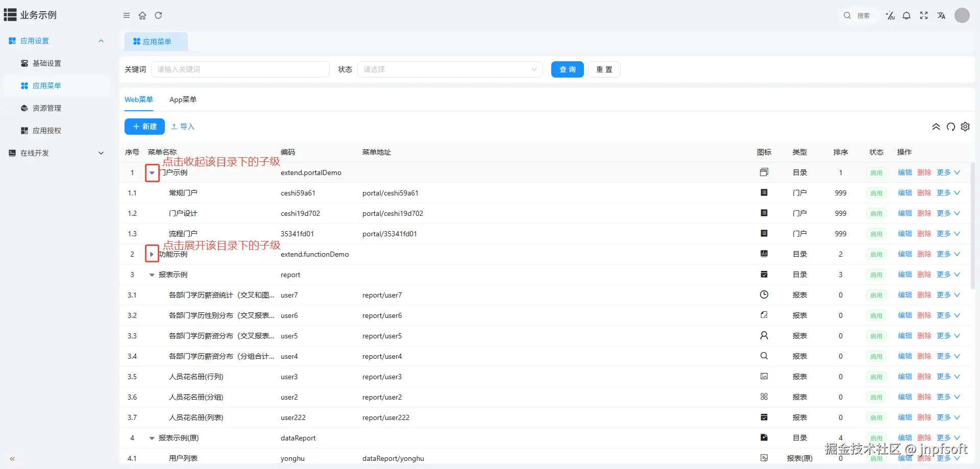Screen dimensions: 980x469
Task: Open table column settings gear
Action: coord(965,127)
